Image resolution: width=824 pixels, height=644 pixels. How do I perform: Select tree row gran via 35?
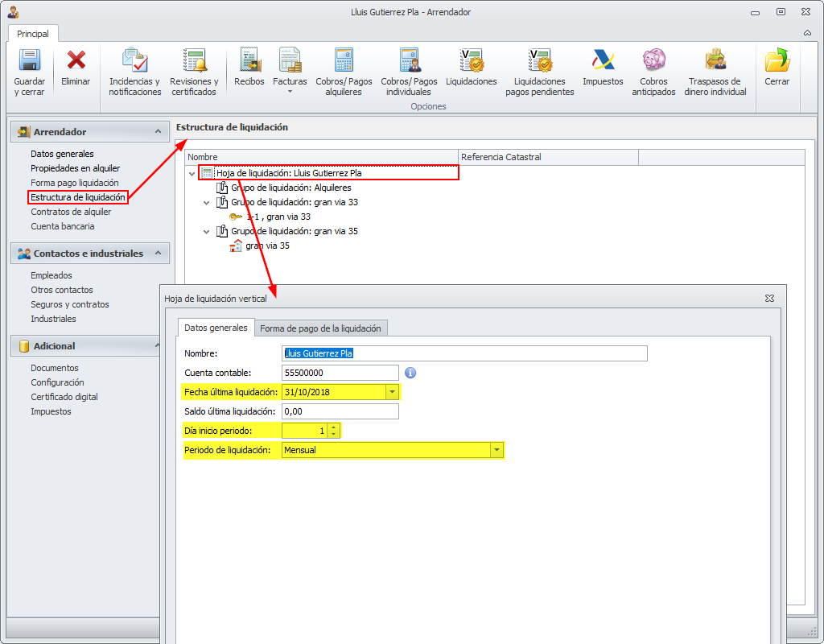point(267,246)
